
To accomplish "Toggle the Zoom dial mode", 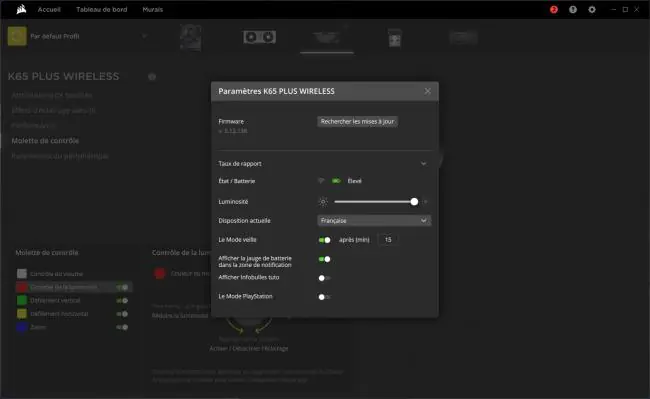I will 122,327.
